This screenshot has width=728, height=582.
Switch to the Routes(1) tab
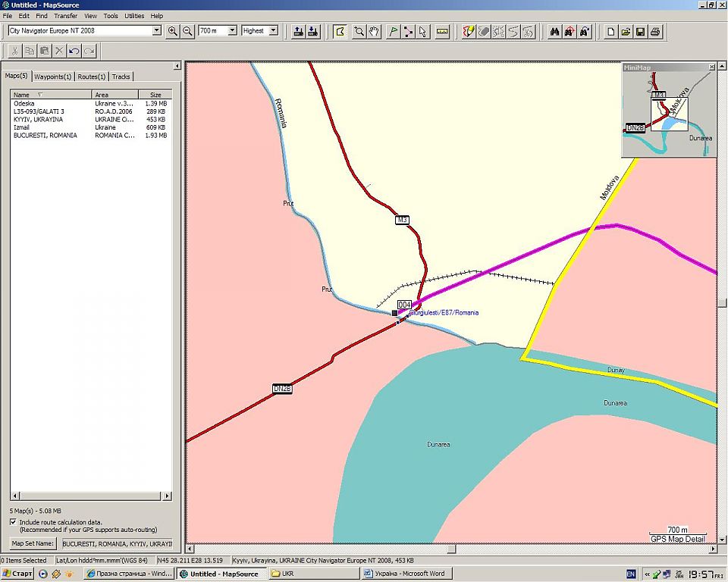point(92,77)
